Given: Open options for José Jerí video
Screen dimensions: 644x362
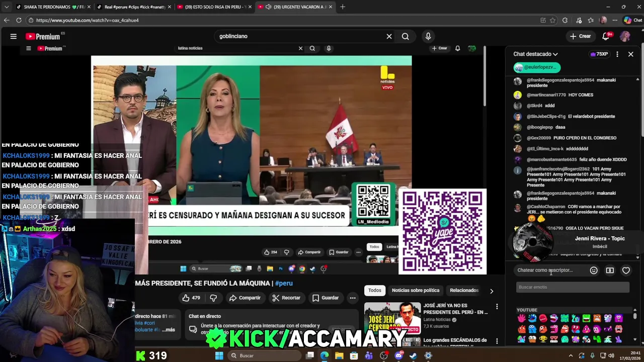Looking at the screenshot, I should (x=497, y=306).
